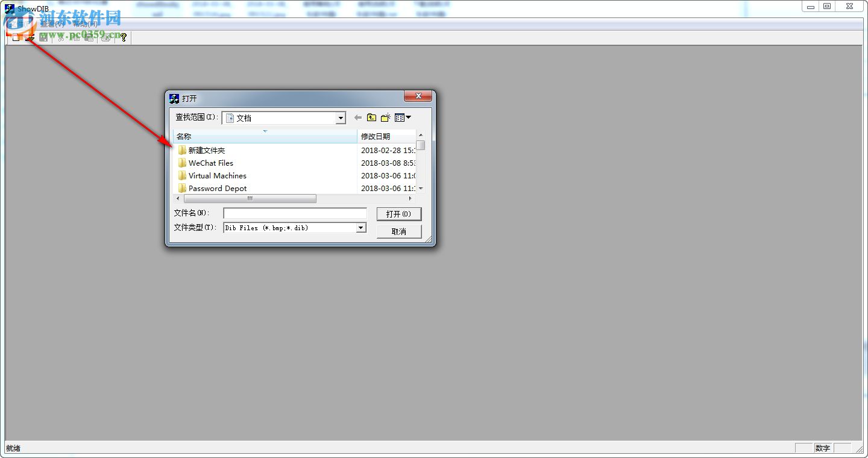Click the 取消 cancel button
Viewport: 868px width, 458px height.
tap(398, 231)
